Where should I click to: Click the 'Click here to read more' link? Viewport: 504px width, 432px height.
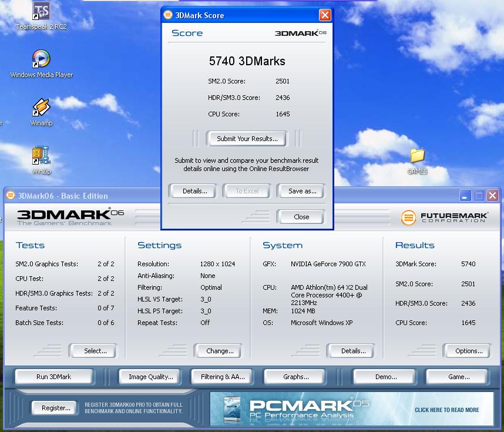pyautogui.click(x=447, y=410)
